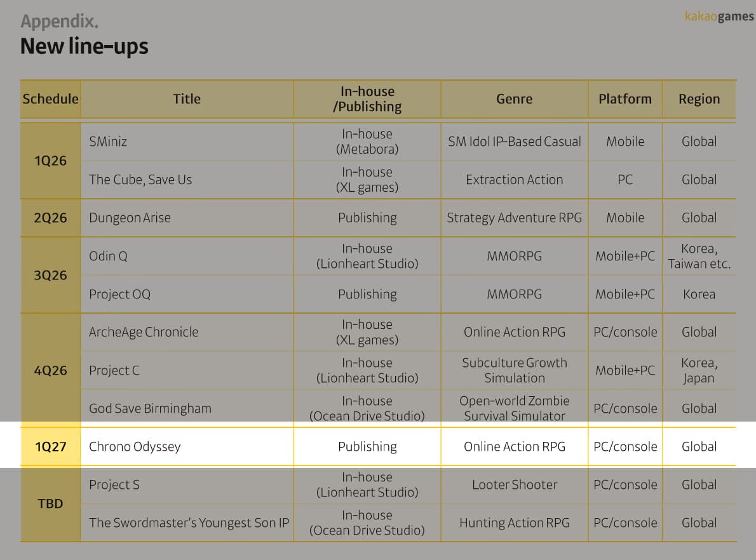
Task: Click 'In-house (Lionheart Studio)' in Odin Q row
Action: [367, 256]
